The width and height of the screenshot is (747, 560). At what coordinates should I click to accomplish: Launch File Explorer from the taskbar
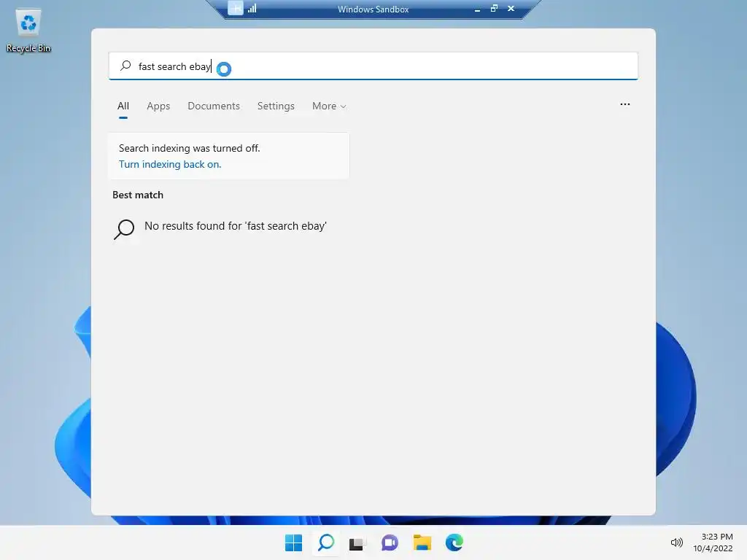422,542
